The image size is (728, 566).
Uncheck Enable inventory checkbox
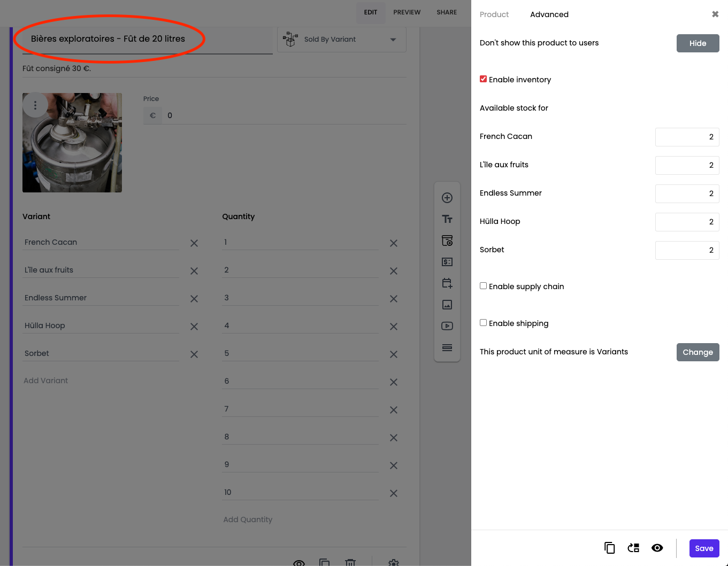[484, 79]
